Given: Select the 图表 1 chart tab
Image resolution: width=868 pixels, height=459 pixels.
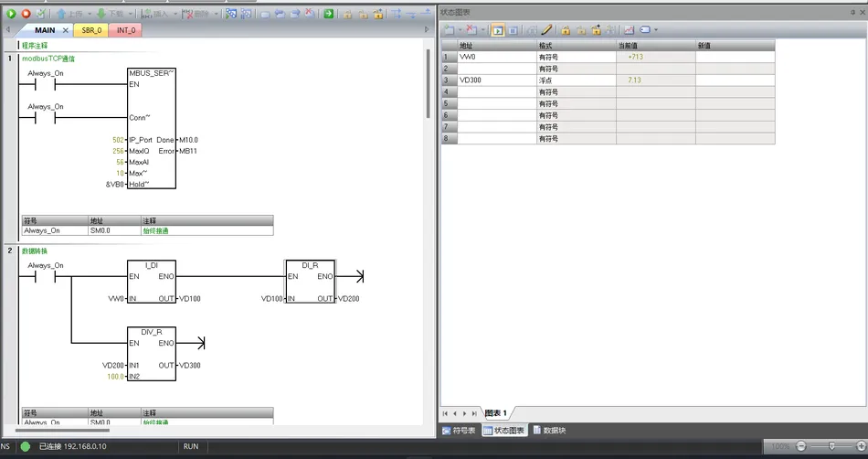Looking at the screenshot, I should (496, 413).
